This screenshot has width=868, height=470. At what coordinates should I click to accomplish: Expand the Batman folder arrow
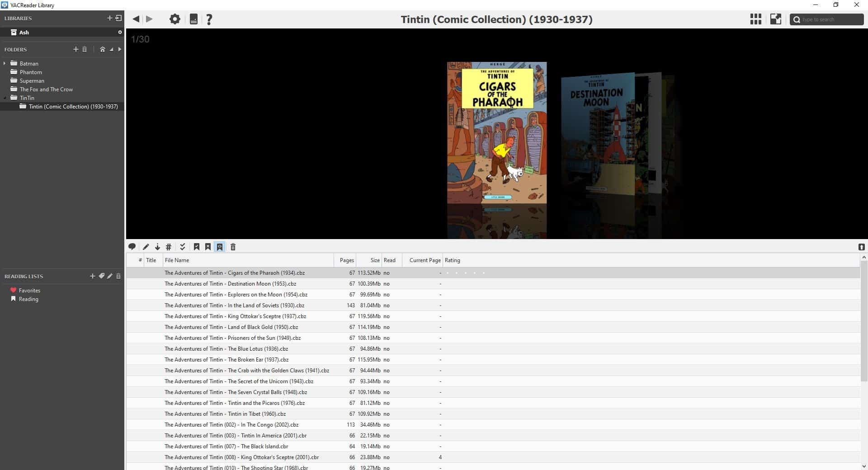(5, 63)
